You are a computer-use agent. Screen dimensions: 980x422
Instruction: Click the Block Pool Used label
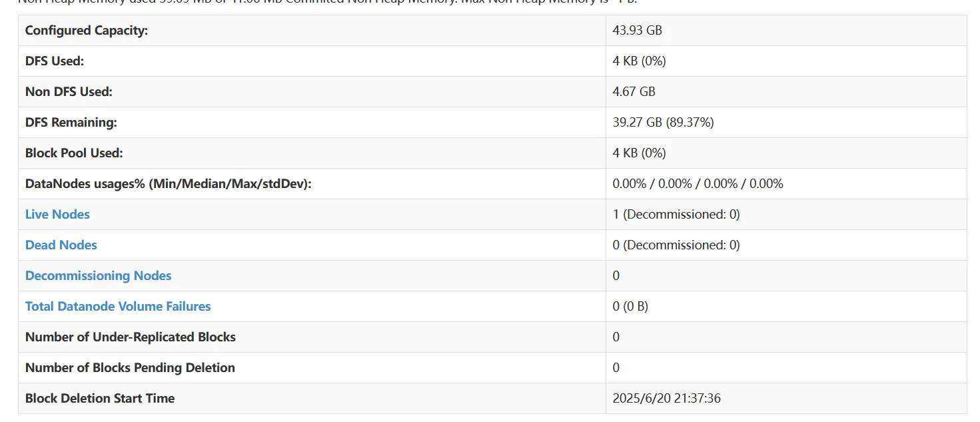click(74, 153)
